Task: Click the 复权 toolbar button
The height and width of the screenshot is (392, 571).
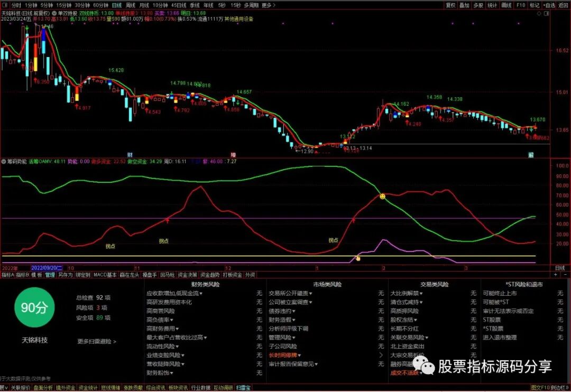Action: pos(451,5)
